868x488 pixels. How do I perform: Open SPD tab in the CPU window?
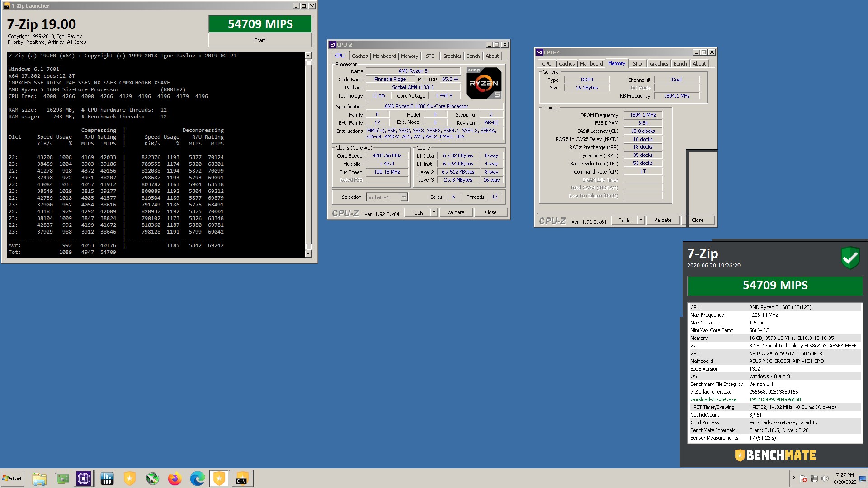[430, 56]
